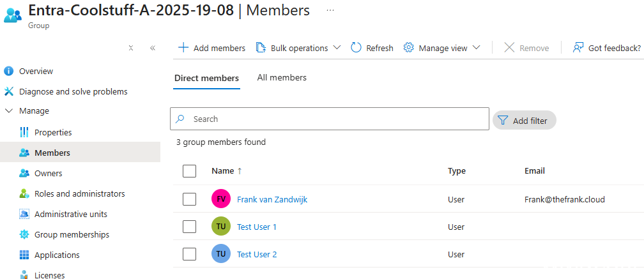The image size is (644, 279).
Task: Click the Overview info icon
Action: 9,71
